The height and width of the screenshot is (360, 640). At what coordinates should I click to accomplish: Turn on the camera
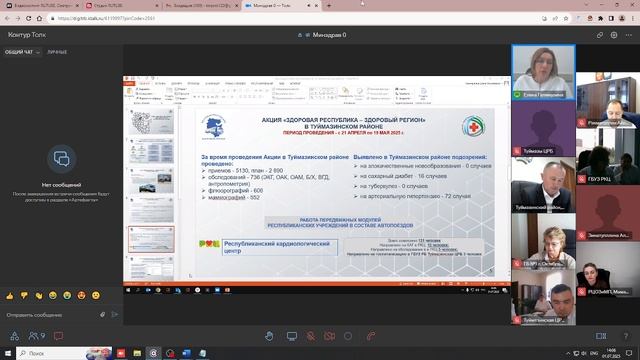[329, 336]
